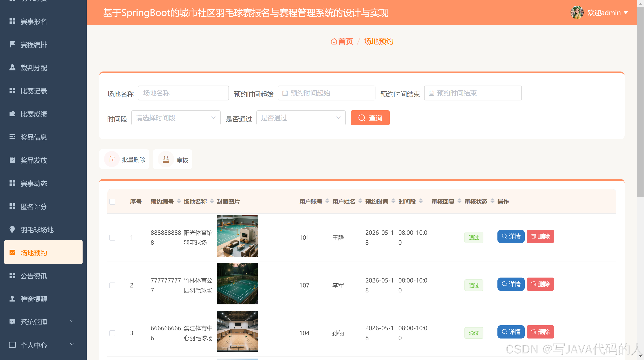Open 赛事报名 menu item

click(43, 21)
